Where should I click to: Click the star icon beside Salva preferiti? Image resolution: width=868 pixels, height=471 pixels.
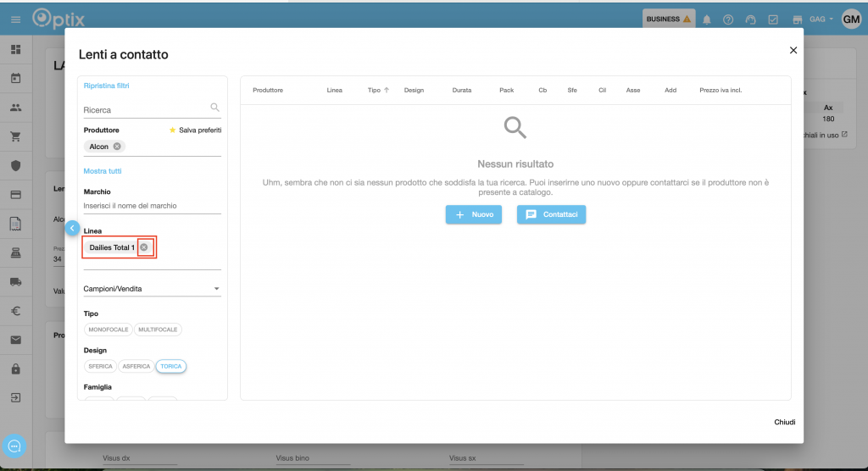(173, 130)
